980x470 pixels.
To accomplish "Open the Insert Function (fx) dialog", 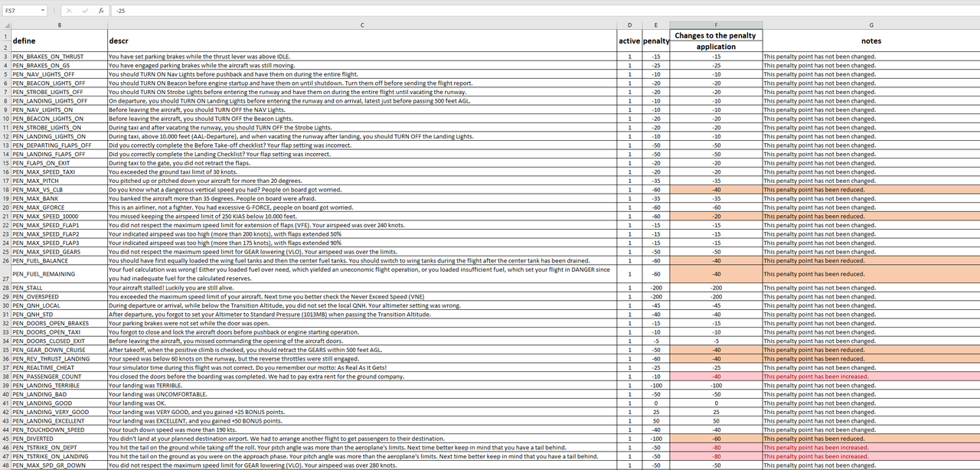I will pyautogui.click(x=100, y=11).
